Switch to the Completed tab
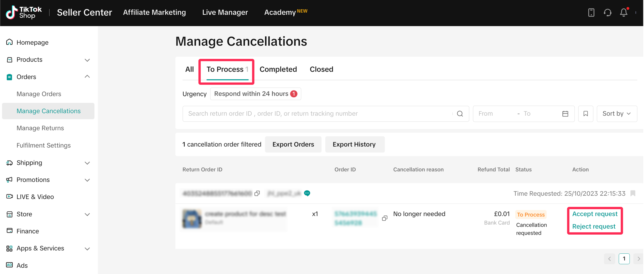644x274 pixels. pyautogui.click(x=278, y=69)
